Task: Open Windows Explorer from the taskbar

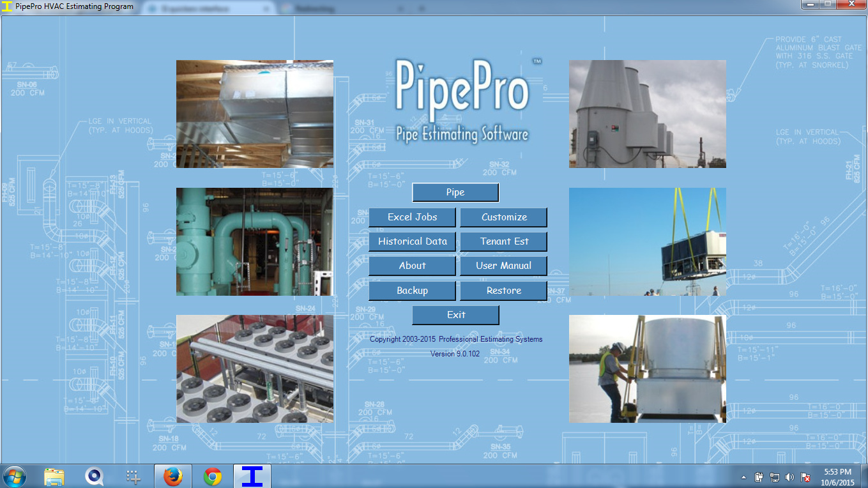Action: point(54,477)
